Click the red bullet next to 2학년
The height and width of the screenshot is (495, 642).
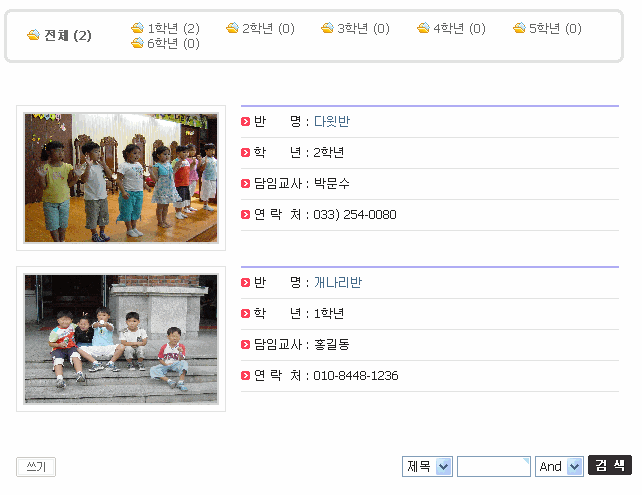(x=245, y=153)
